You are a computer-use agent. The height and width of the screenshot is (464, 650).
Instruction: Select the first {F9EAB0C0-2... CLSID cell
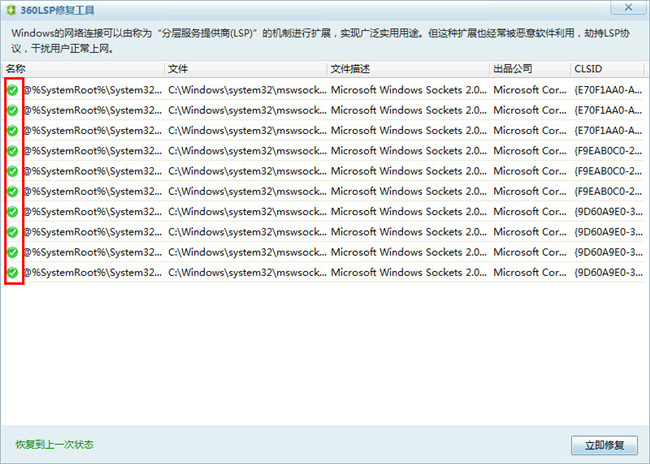(608, 151)
